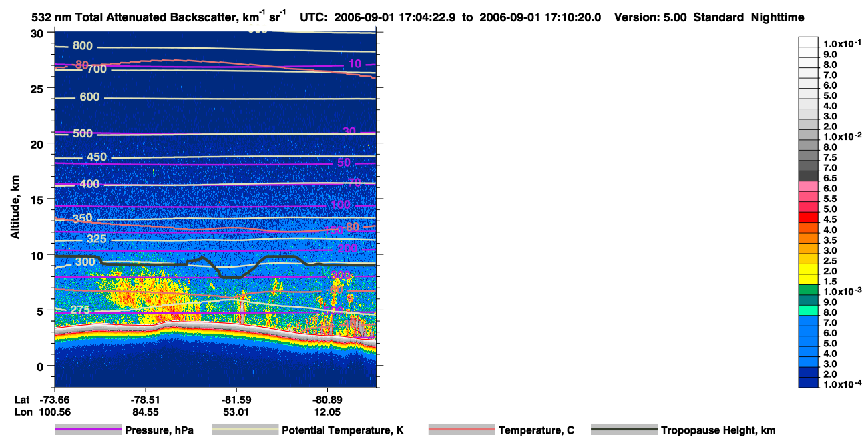The width and height of the screenshot is (868, 445).
Task: Click the altitude axis tick label 20
Action: 39,143
